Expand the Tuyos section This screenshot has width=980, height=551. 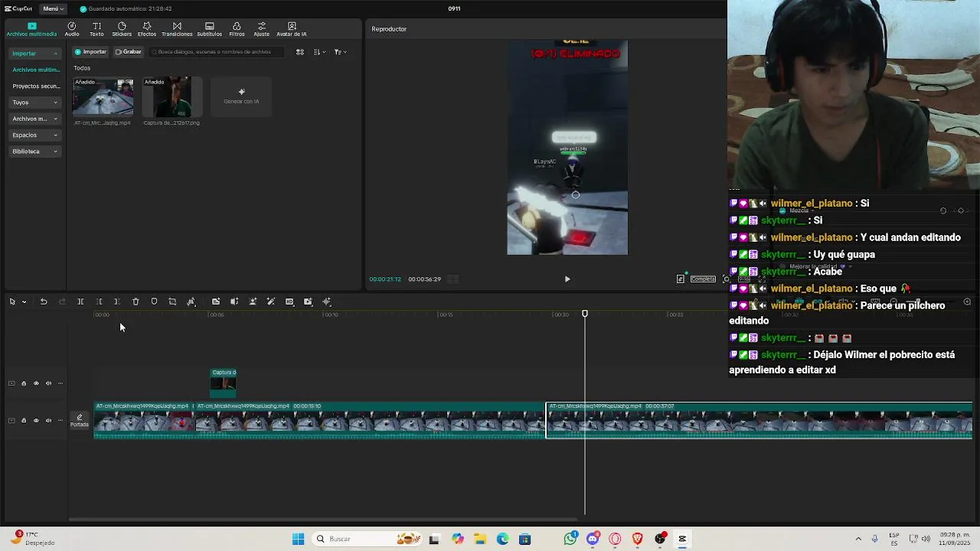(34, 103)
